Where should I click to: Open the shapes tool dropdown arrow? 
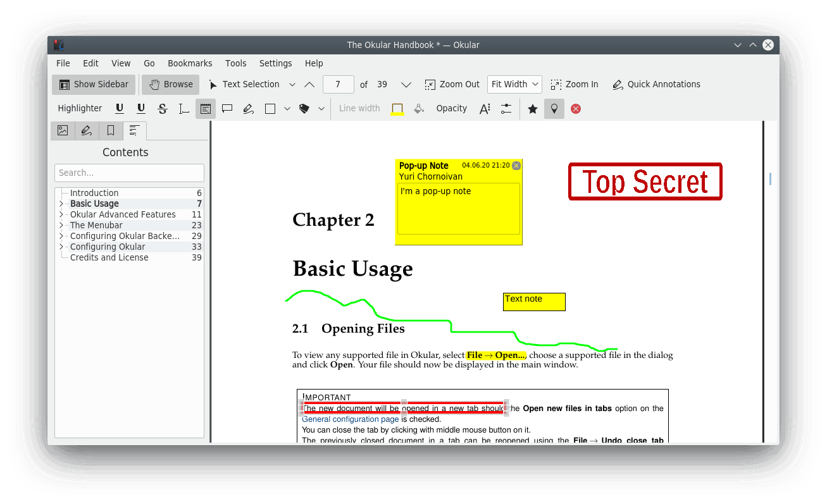(287, 109)
